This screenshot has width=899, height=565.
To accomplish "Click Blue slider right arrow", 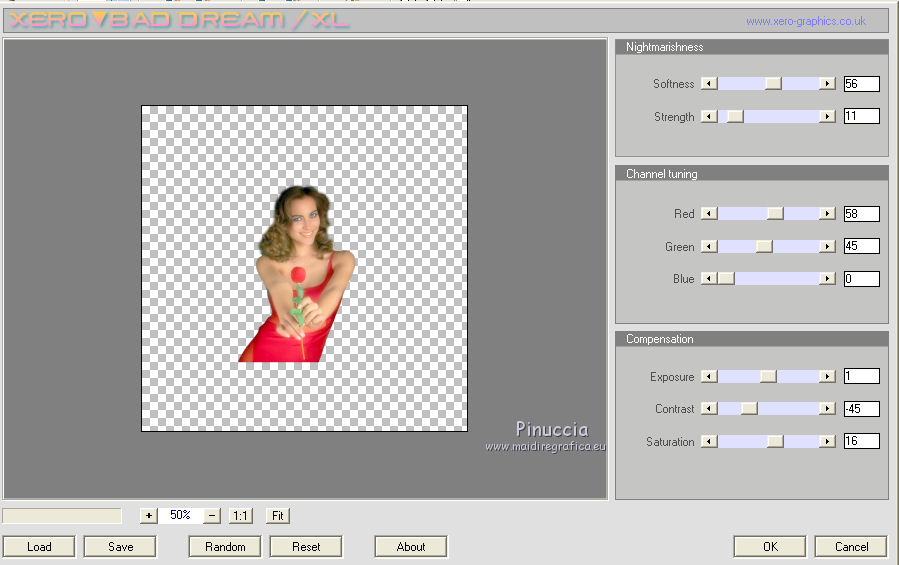I will tap(827, 278).
